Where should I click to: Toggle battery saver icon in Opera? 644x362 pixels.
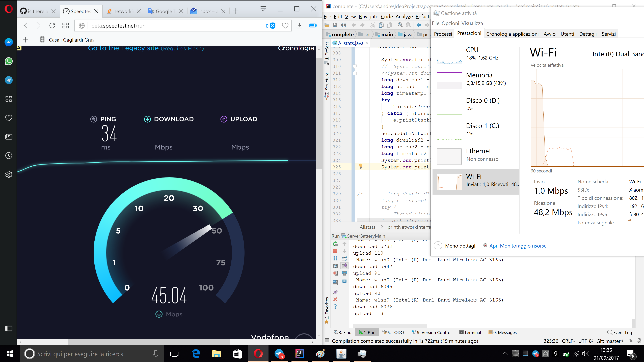pos(313,25)
